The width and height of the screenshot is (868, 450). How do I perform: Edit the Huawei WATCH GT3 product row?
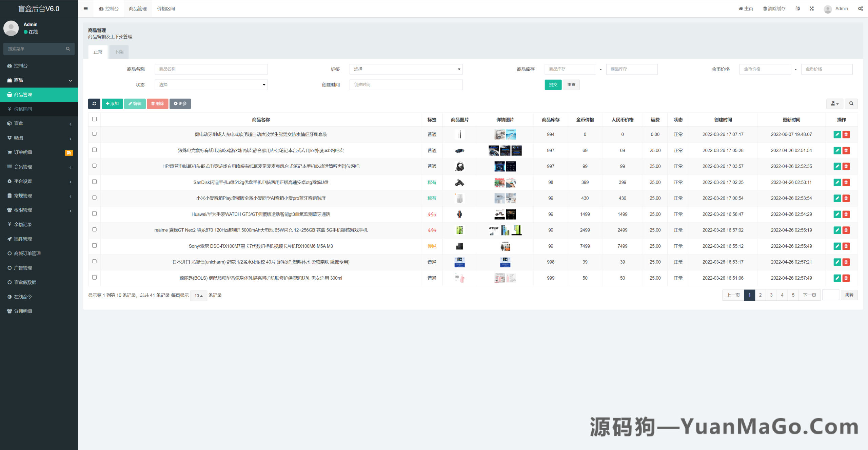click(837, 214)
